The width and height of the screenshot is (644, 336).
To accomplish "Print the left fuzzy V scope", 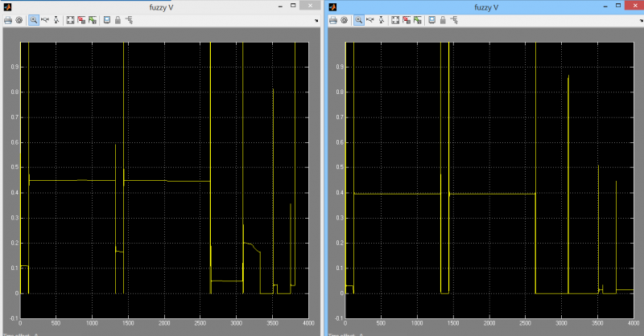I will tap(8, 20).
